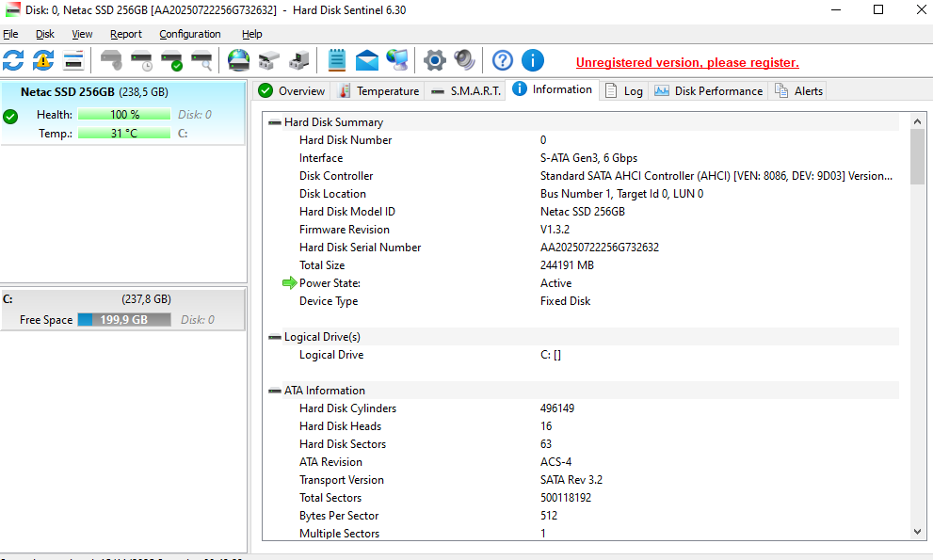The height and width of the screenshot is (560, 933).
Task: Collapse the Hard Disk Summary section
Action: (275, 122)
